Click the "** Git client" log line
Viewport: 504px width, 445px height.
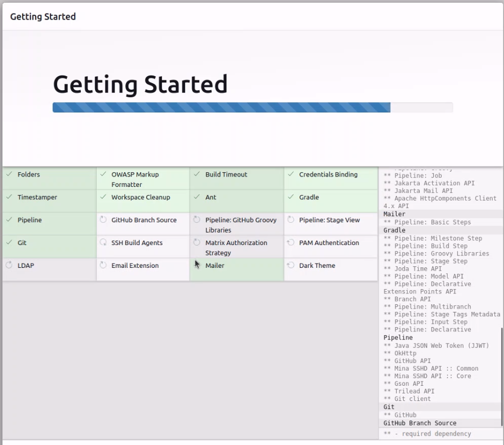click(407, 399)
